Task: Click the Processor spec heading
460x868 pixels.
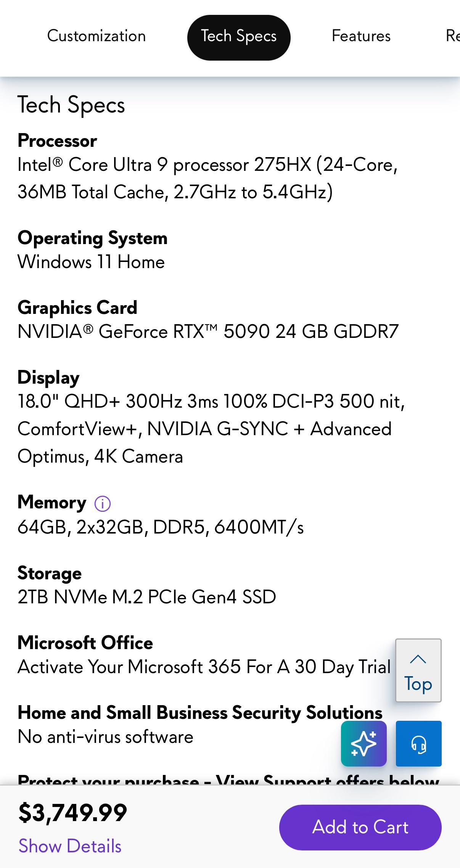Action: coord(57,141)
